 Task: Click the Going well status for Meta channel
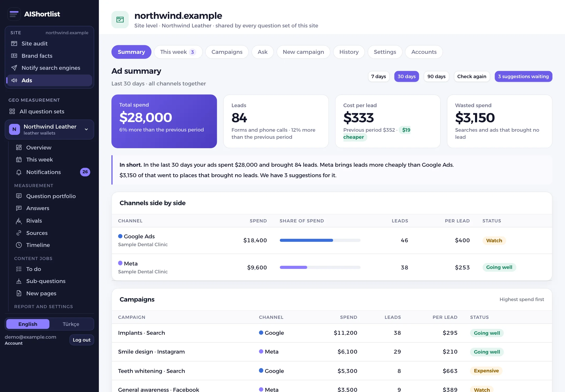click(499, 267)
